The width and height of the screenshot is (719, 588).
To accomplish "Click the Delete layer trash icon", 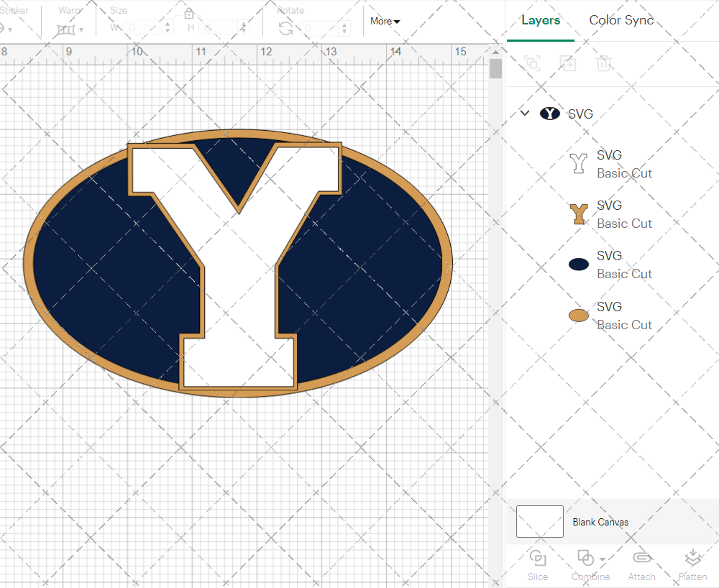I will click(605, 63).
